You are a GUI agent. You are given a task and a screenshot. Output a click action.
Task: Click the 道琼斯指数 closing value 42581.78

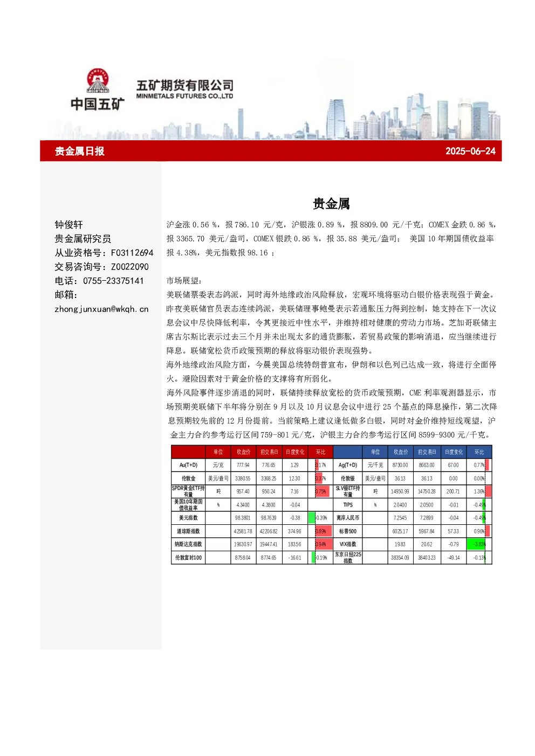243,531
